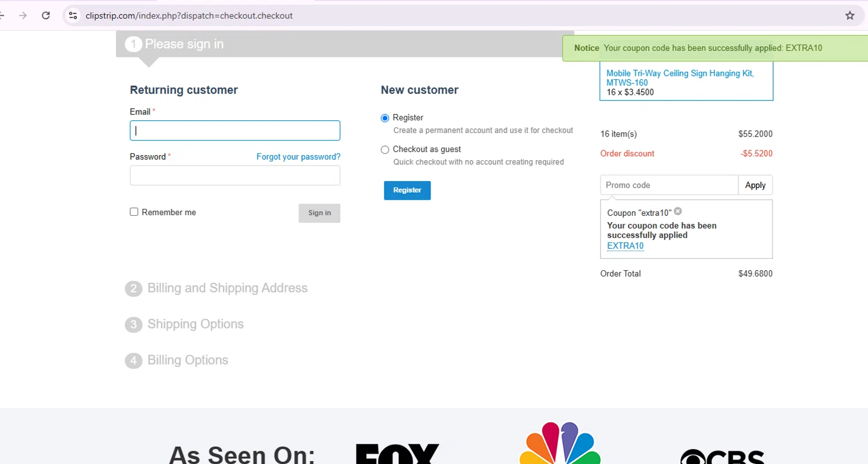Screen dimensions: 868x464
Task: Click the Order discount -$5.5200 value
Action: pos(756,153)
